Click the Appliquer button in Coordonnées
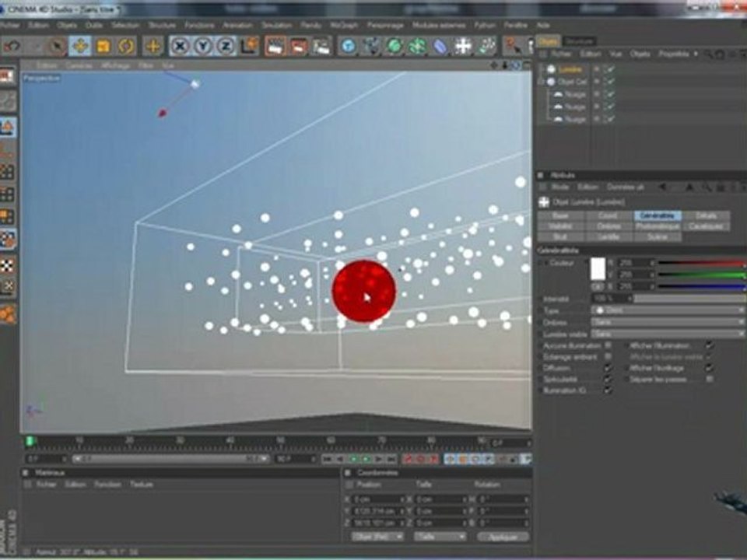 [503, 537]
